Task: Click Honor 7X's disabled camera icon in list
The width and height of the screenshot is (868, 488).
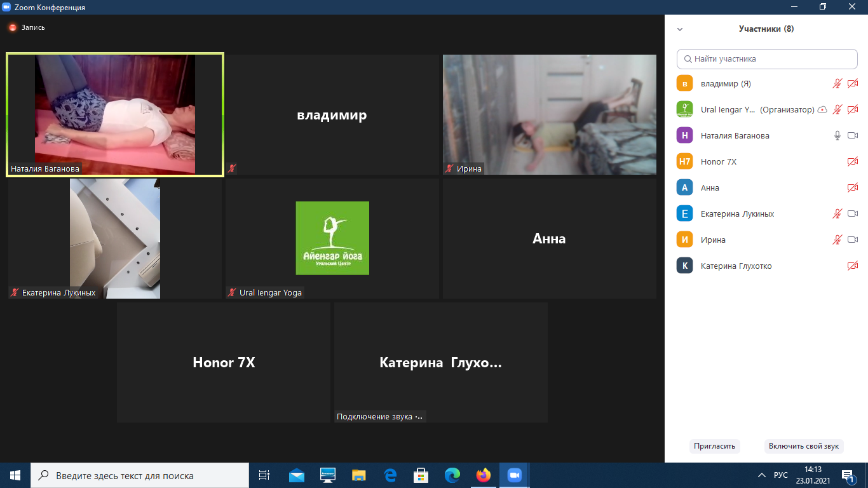Action: [x=853, y=161]
